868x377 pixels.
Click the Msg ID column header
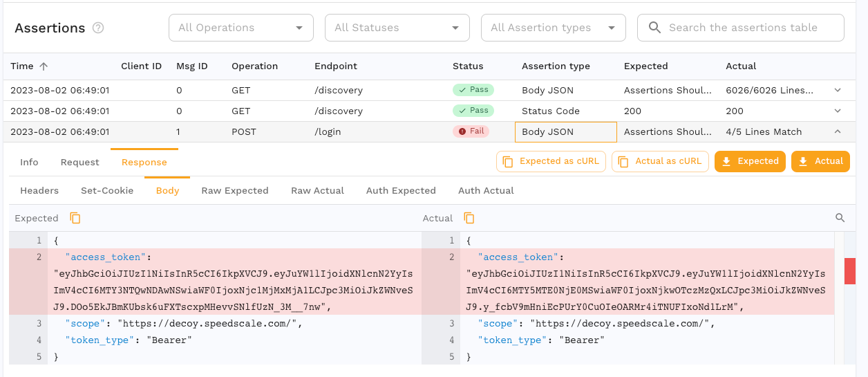pos(192,66)
